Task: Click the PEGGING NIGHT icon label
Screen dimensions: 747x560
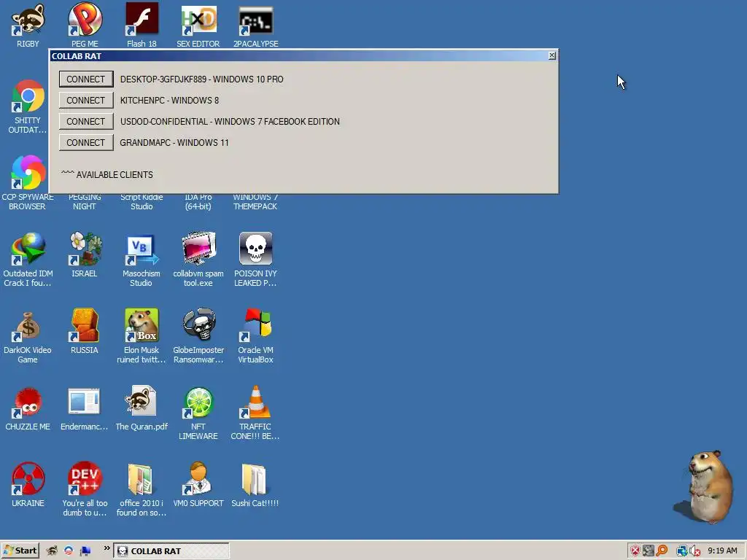Action: [85, 202]
